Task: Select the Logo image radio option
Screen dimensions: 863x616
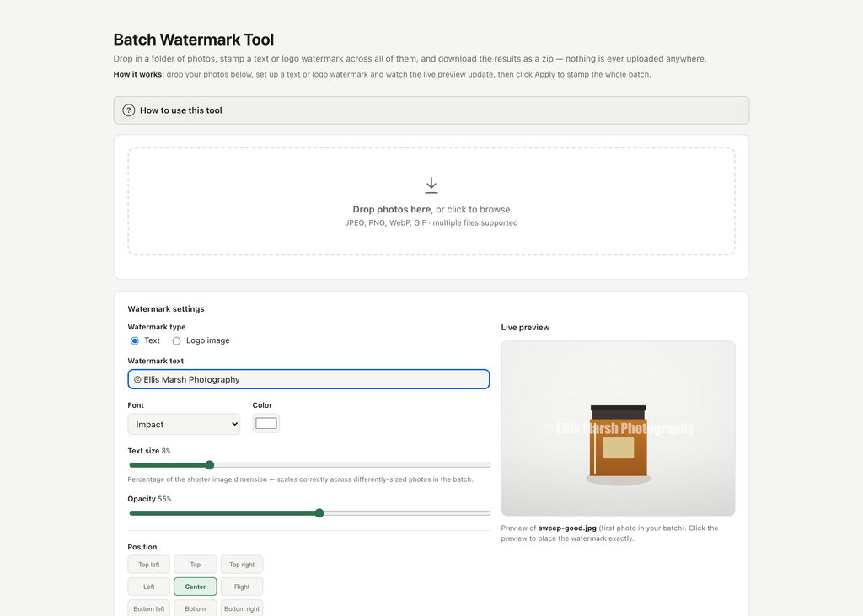Action: click(x=176, y=340)
